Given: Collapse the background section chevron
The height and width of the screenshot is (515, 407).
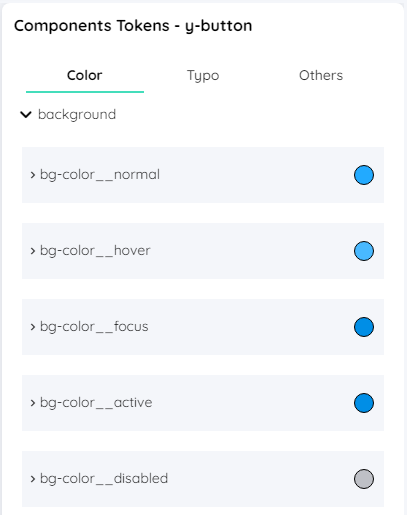Looking at the screenshot, I should click(x=26, y=115).
